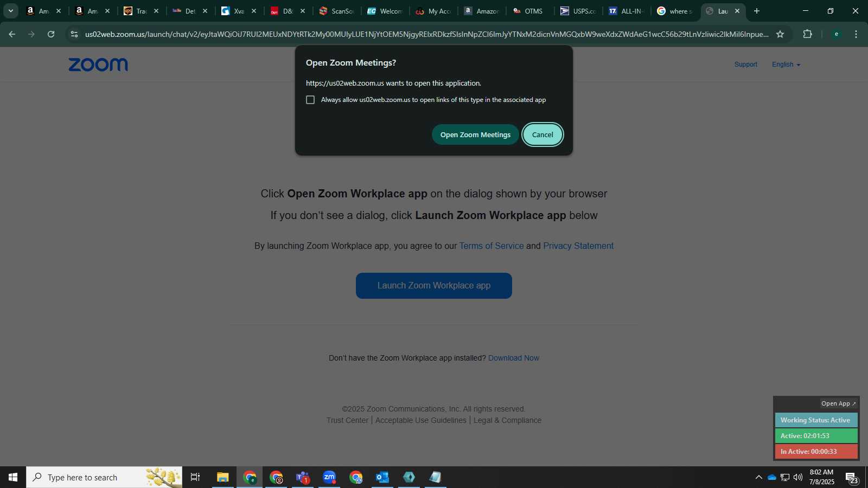Expand the English language dropdown

tap(786, 65)
